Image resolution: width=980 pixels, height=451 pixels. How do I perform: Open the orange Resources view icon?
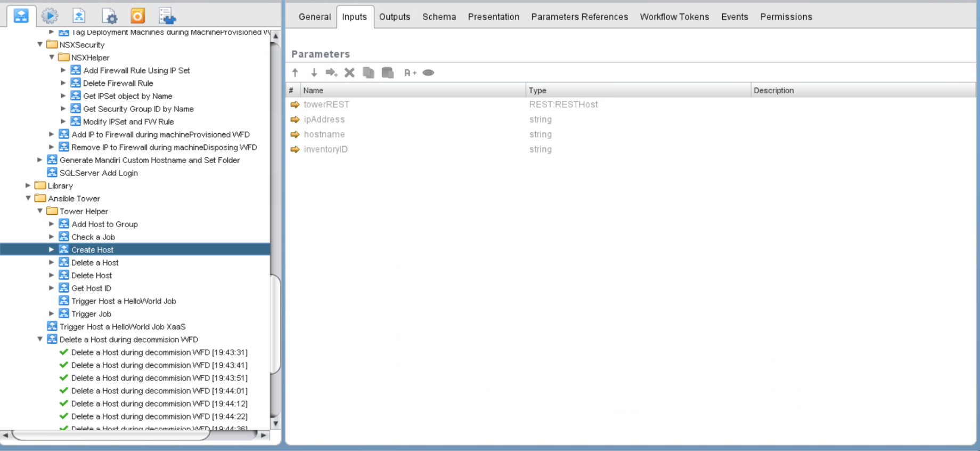coord(138,16)
